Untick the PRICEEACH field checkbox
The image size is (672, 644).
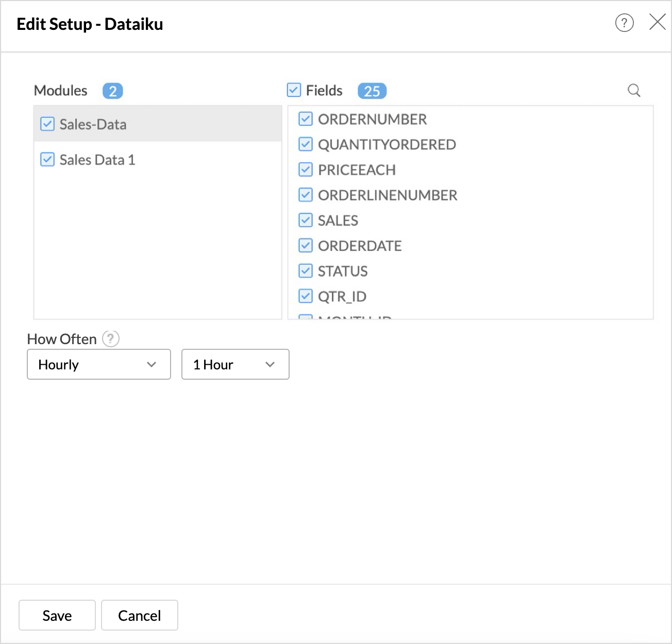point(306,170)
